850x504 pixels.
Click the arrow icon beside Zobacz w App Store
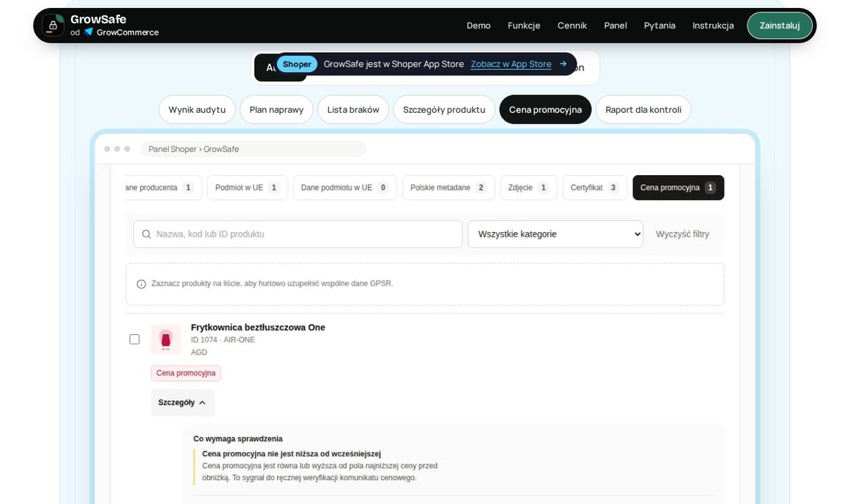[563, 64]
